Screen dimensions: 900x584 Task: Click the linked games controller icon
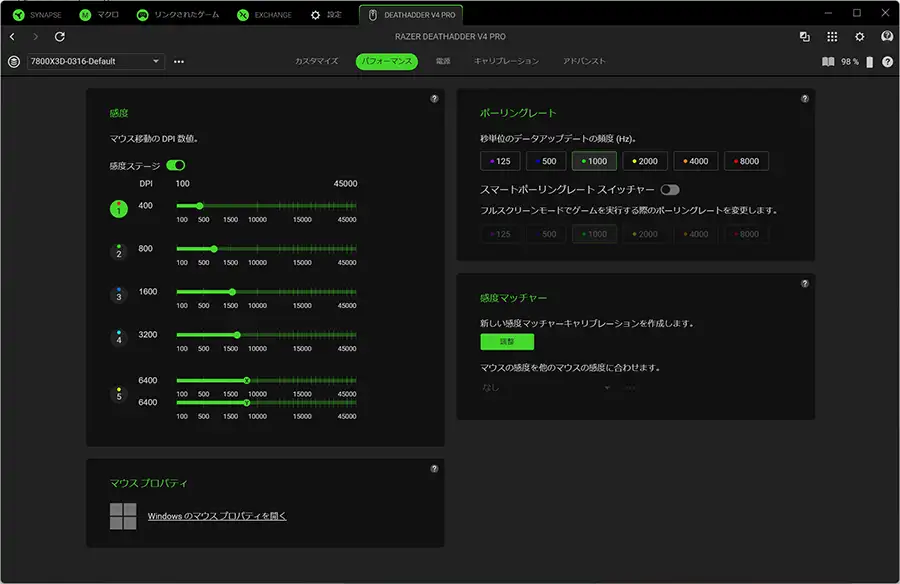pos(142,15)
